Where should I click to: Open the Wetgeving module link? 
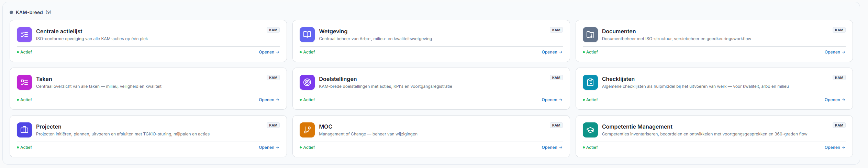coord(552,52)
